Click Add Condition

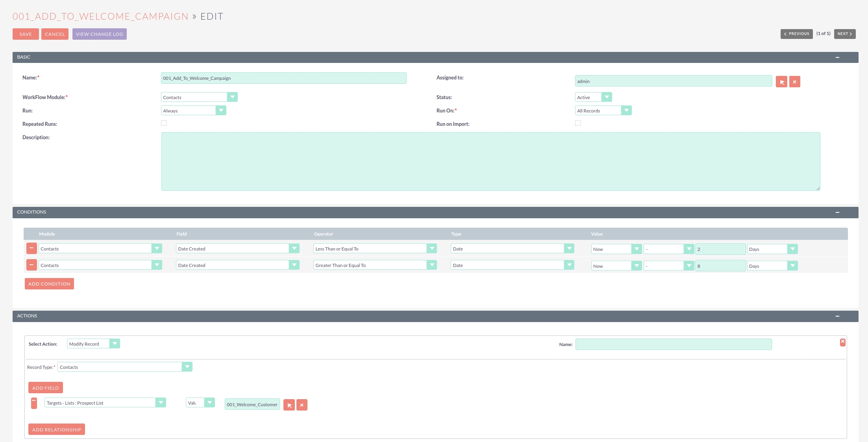point(49,284)
